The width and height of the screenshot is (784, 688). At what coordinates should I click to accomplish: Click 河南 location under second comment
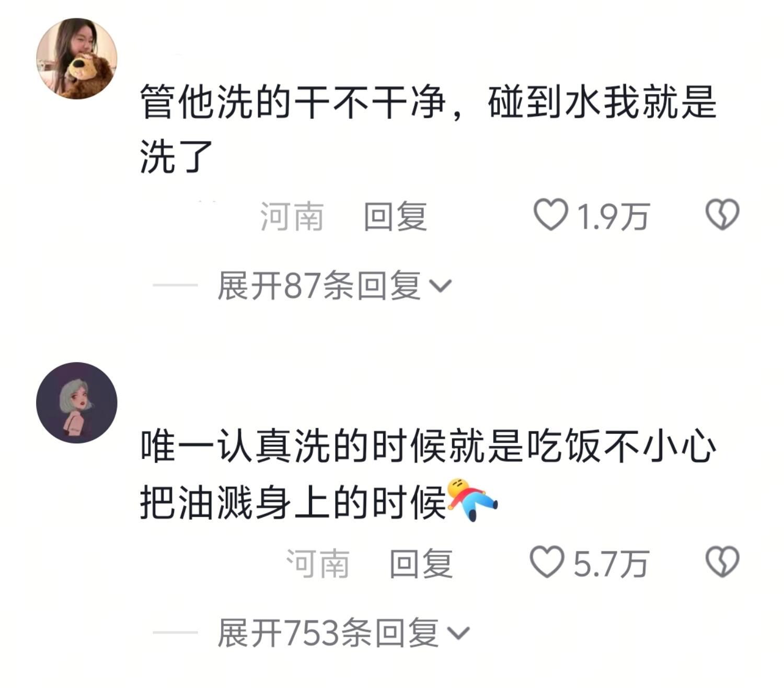(318, 564)
